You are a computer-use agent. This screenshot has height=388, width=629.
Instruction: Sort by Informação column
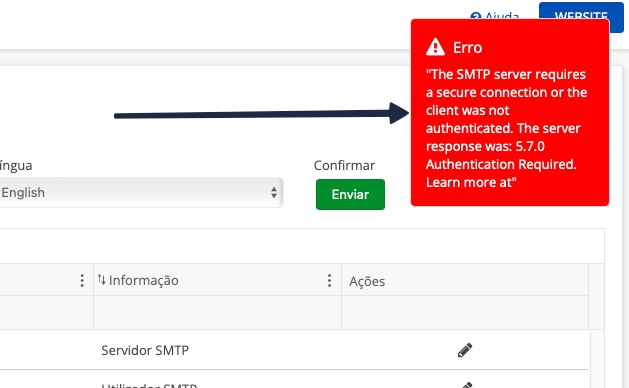pos(138,280)
